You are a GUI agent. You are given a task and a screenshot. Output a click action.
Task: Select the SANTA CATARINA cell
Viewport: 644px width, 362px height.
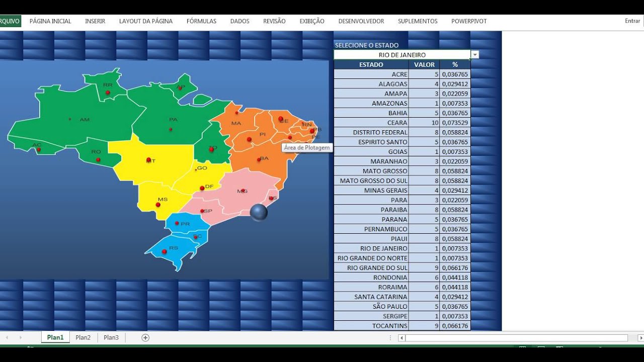coord(371,297)
